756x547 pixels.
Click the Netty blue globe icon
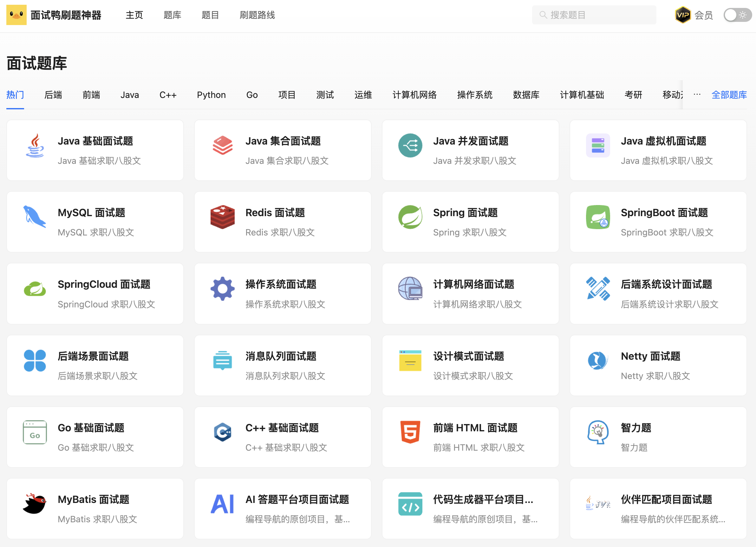coord(598,361)
